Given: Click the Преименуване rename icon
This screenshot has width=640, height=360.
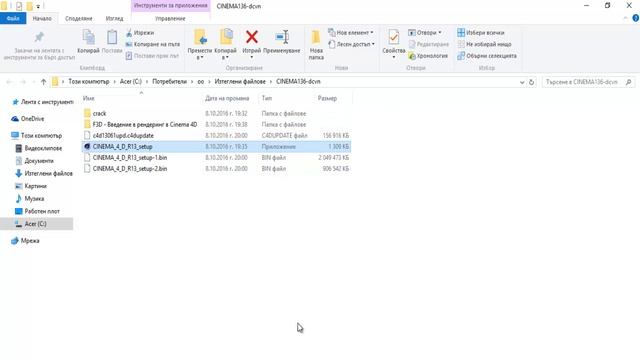Looking at the screenshot, I should pos(282,37).
